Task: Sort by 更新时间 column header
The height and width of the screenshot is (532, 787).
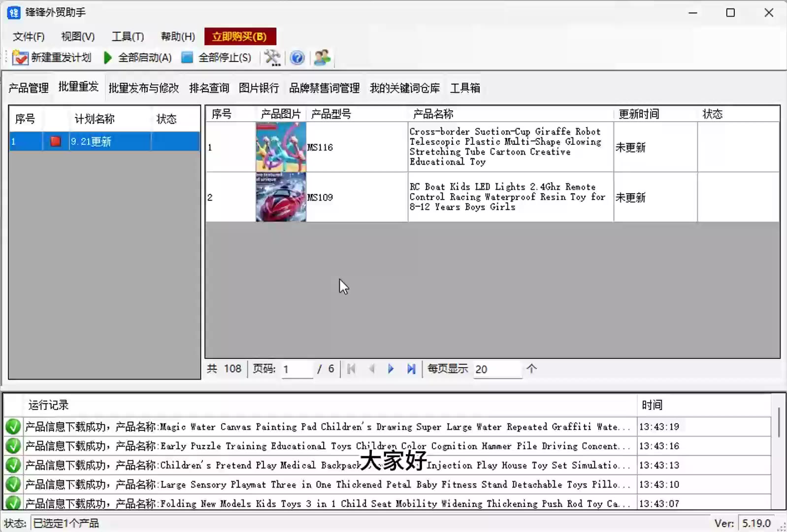Action: (656, 114)
